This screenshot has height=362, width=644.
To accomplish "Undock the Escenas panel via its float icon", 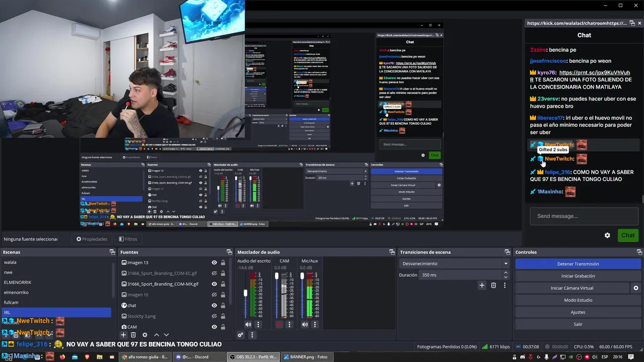I will 112,252.
